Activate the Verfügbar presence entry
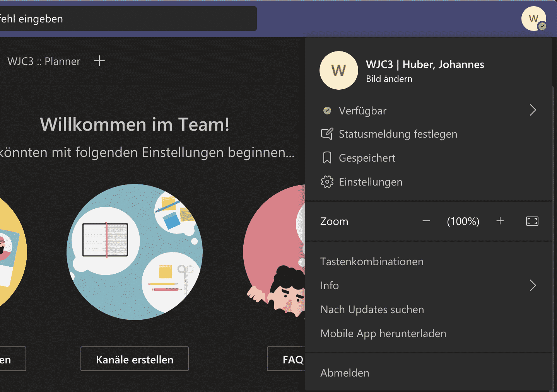557x392 pixels. point(362,111)
